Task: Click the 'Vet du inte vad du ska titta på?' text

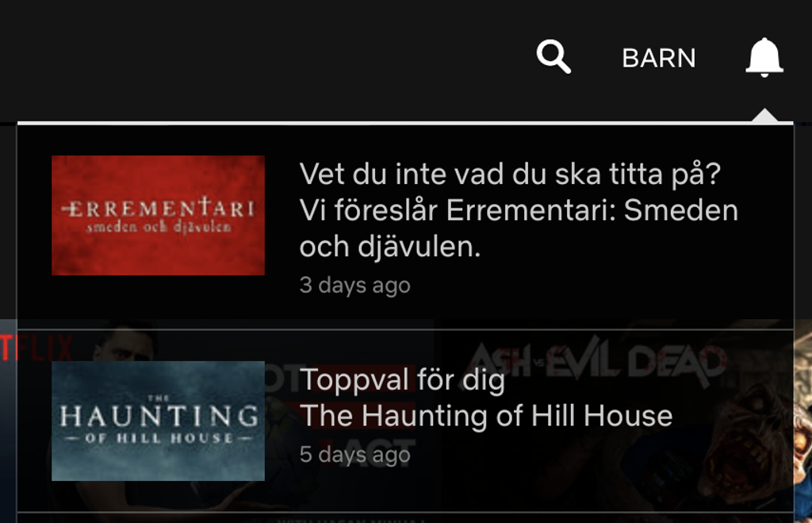Action: 510,174
